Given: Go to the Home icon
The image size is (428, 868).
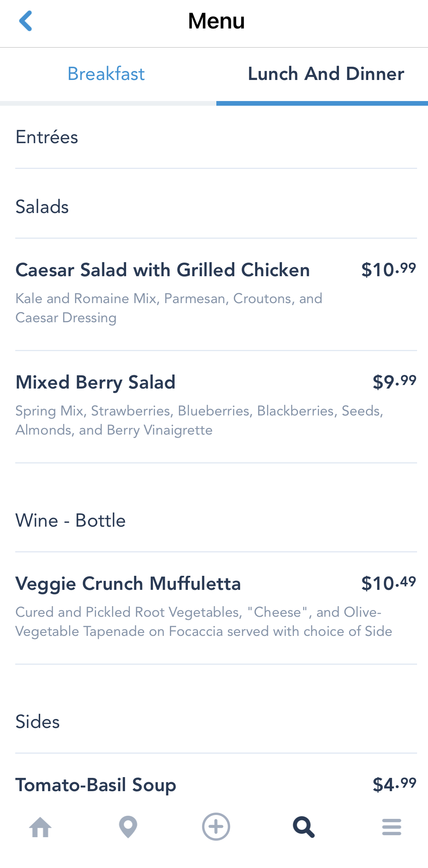Looking at the screenshot, I should pos(40,827).
